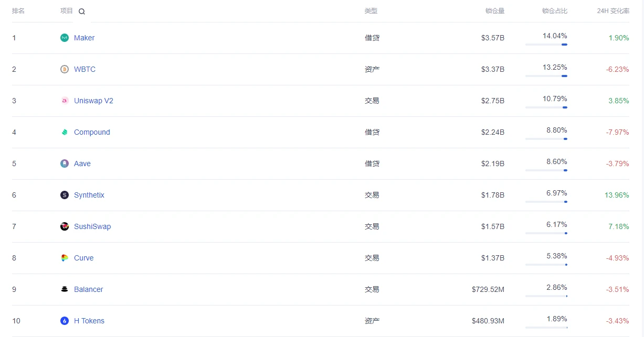Open the Maker project link

[84, 38]
